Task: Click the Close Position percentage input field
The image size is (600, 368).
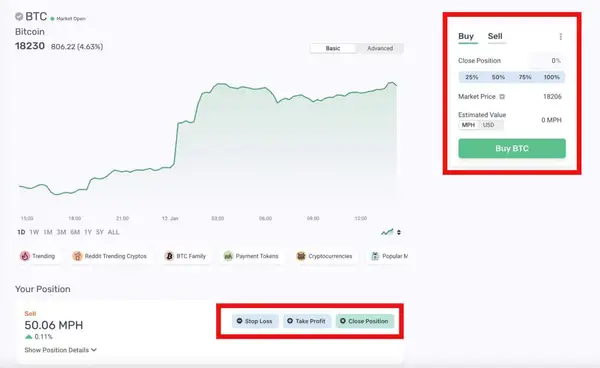Action: (546, 60)
